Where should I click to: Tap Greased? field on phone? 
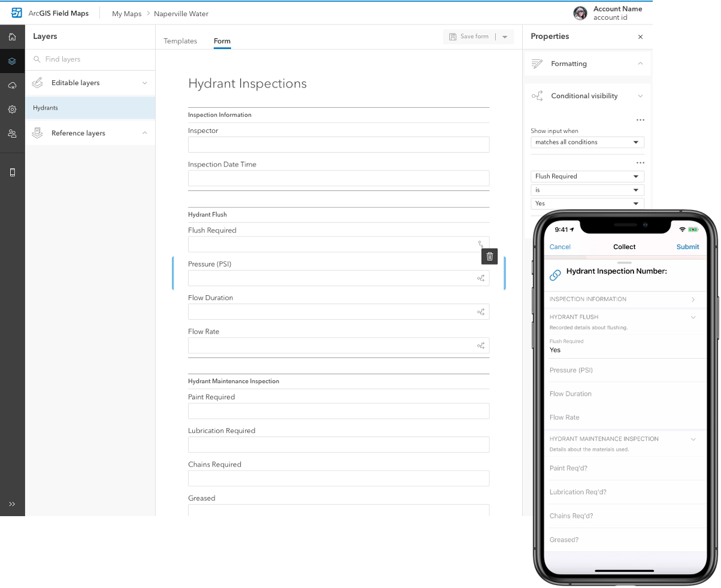626,539
